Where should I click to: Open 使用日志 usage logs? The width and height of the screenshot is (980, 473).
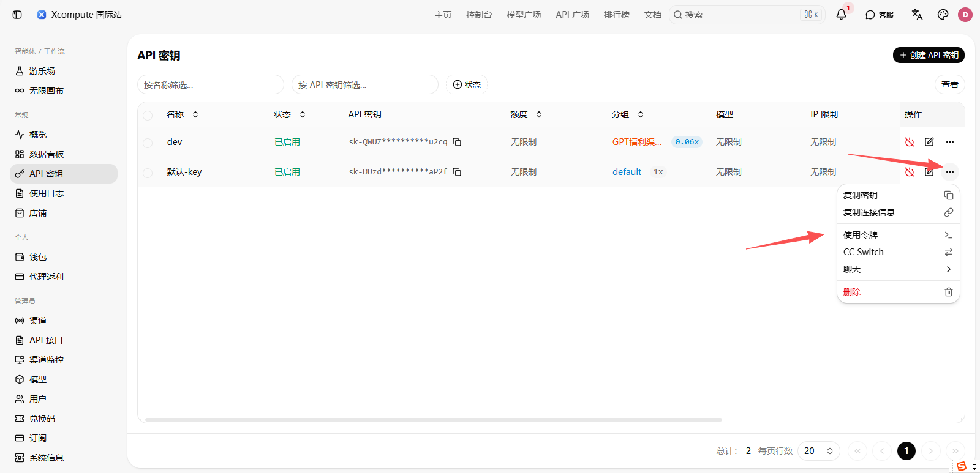[x=64, y=193]
